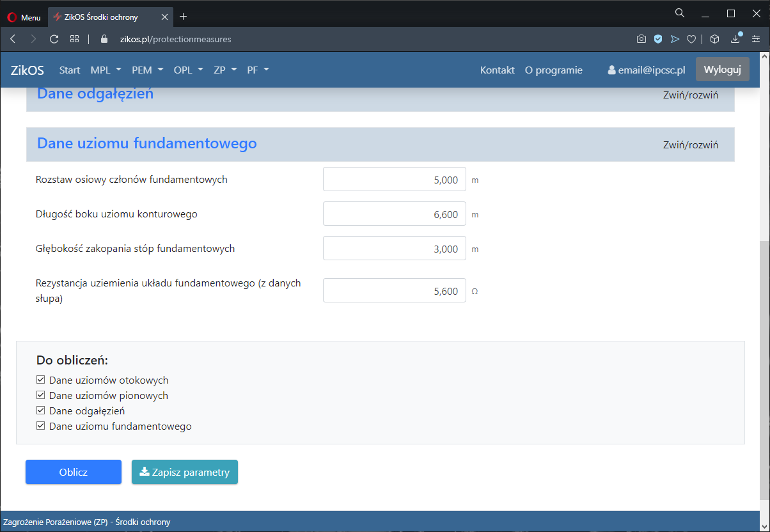Expand the MPL dropdown menu
Screen dimensions: 770x532
click(105, 70)
